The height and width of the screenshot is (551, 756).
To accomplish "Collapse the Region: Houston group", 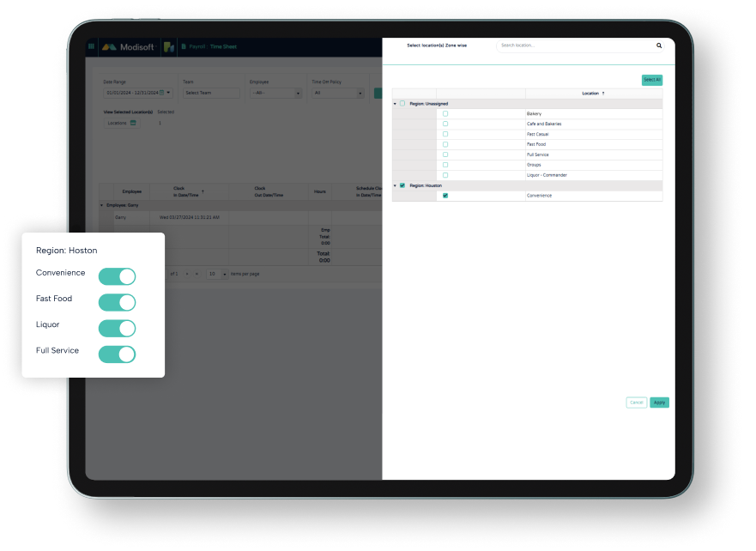I will tap(395, 185).
